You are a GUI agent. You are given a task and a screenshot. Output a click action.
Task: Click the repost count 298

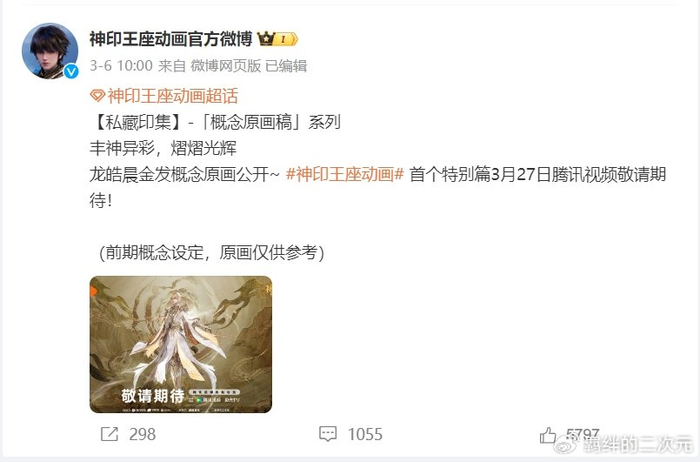click(142, 434)
